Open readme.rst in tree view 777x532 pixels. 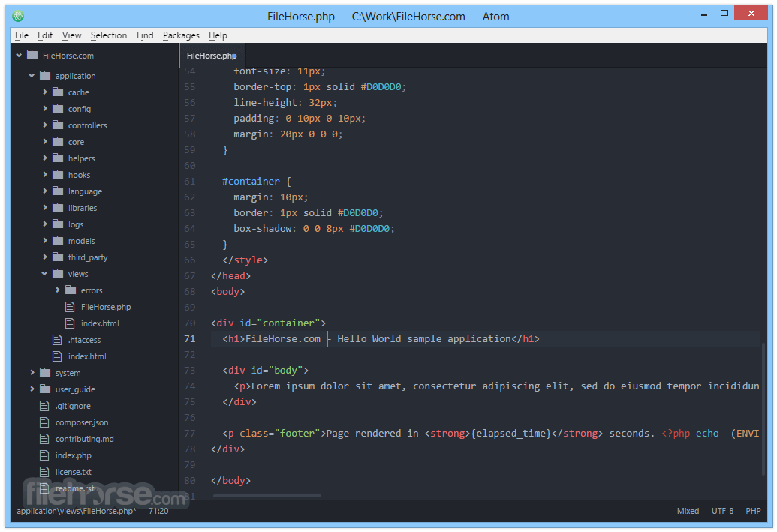pos(74,488)
